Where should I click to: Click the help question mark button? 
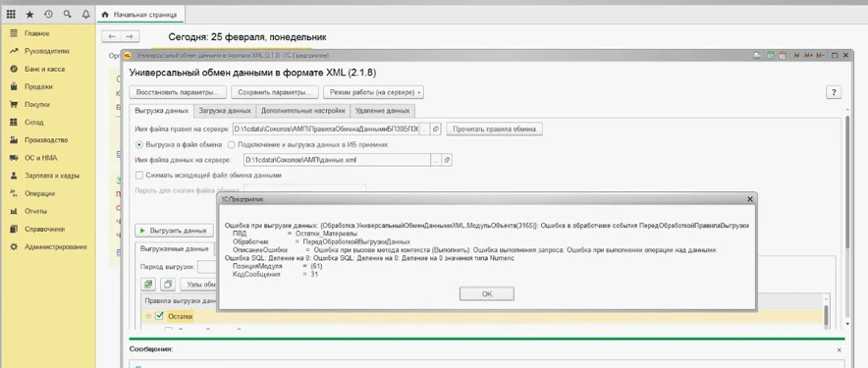(x=834, y=92)
